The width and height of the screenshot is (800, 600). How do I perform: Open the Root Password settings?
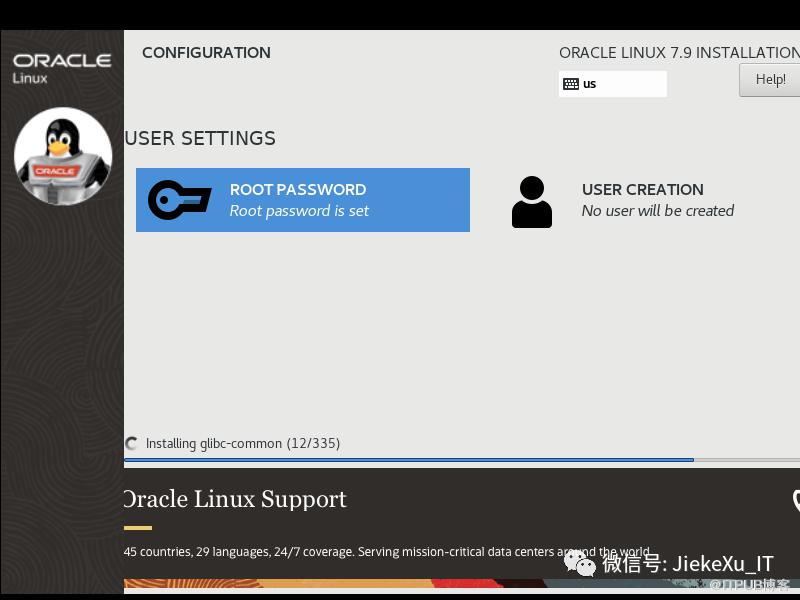pyautogui.click(x=303, y=199)
